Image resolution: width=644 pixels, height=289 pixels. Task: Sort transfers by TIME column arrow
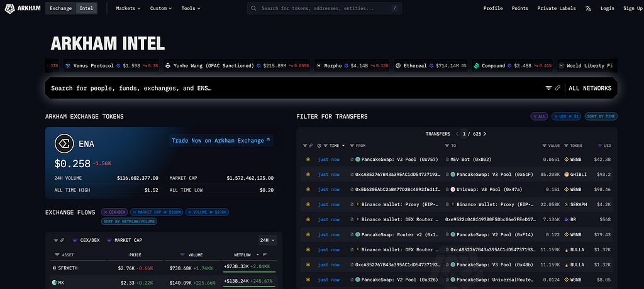[x=343, y=146]
